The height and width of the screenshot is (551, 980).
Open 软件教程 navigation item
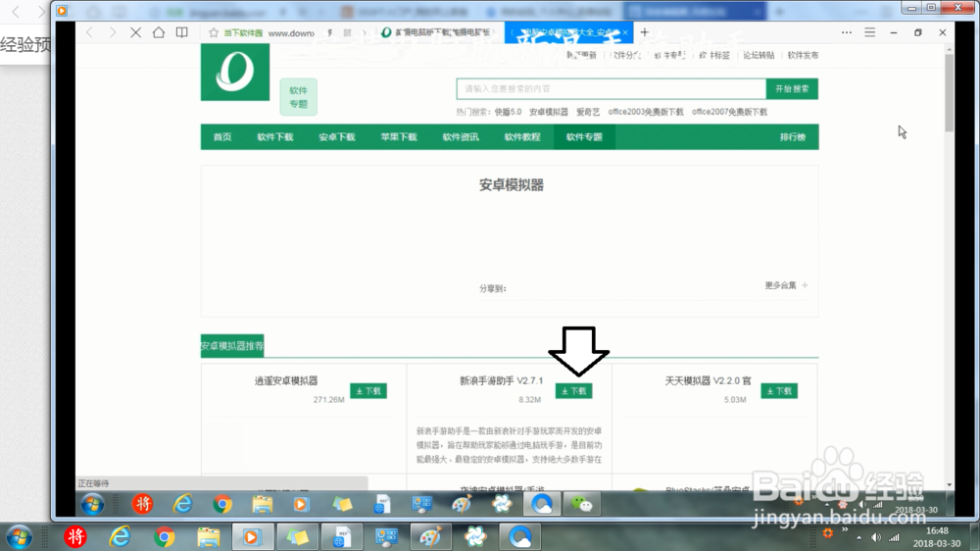(x=522, y=137)
